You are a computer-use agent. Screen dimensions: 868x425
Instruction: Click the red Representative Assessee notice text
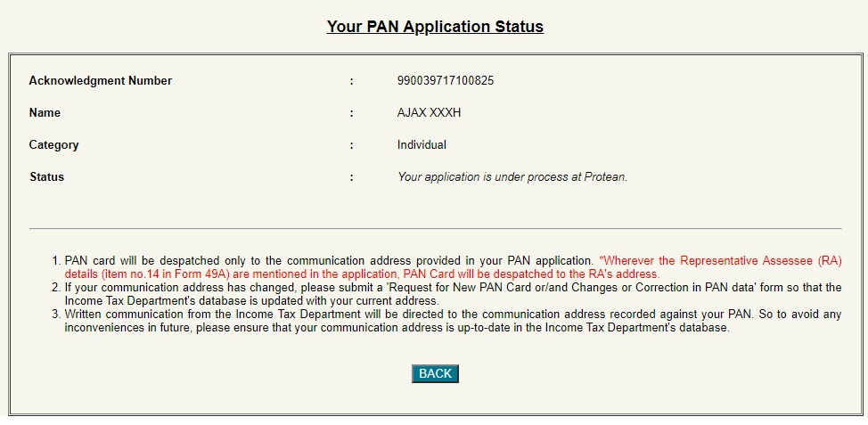click(x=446, y=274)
